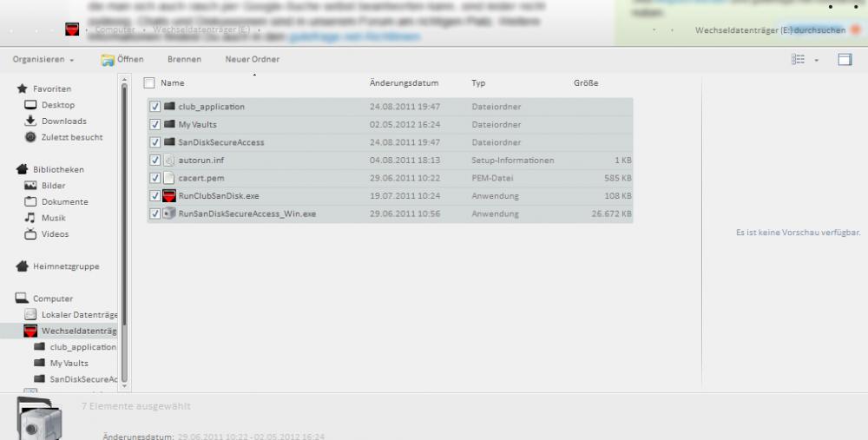The height and width of the screenshot is (440, 868).
Task: Click the Öffnen button
Action: pyautogui.click(x=122, y=59)
